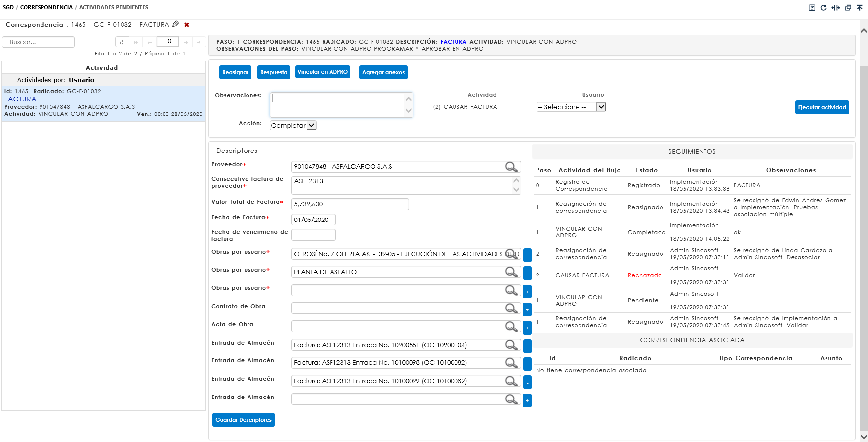The image size is (868, 442).
Task: Click the go-to-top arrow icon
Action: pyautogui.click(x=860, y=8)
